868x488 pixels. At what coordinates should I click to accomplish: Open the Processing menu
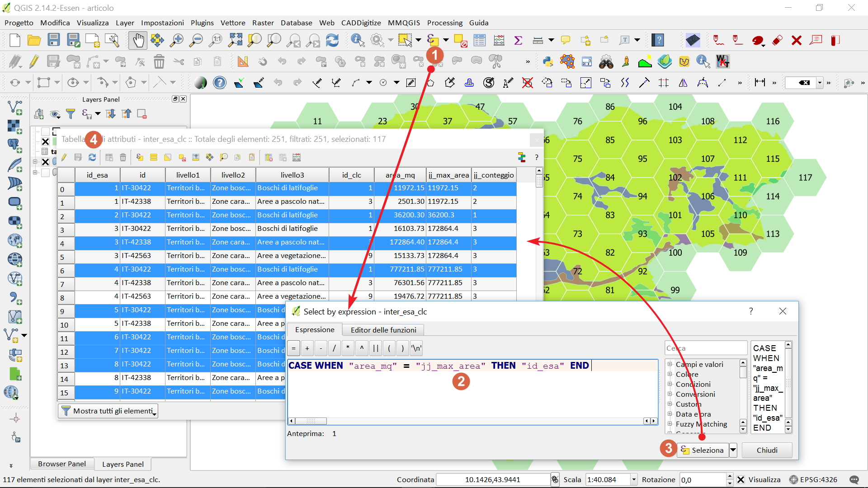444,23
